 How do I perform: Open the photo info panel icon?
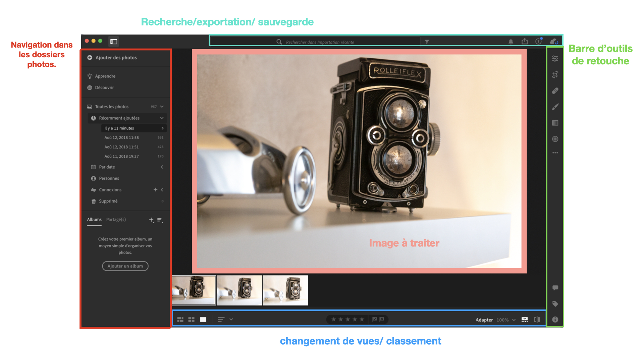coord(555,320)
